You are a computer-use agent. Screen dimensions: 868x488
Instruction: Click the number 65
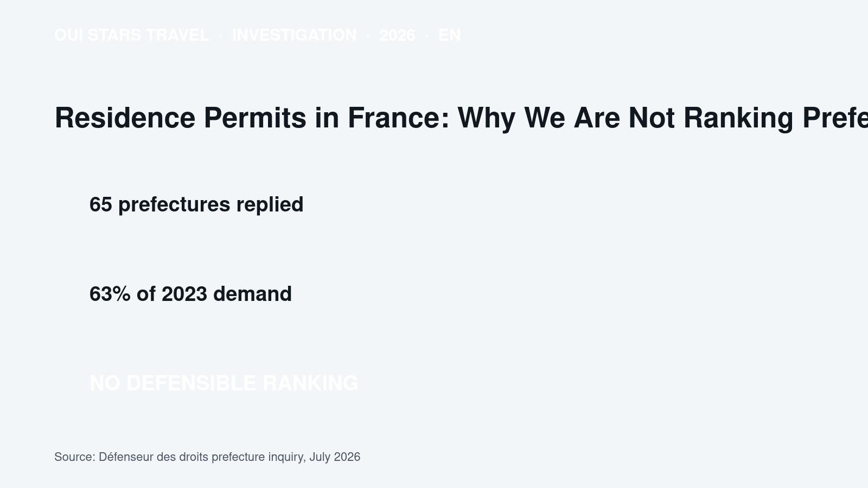click(101, 204)
